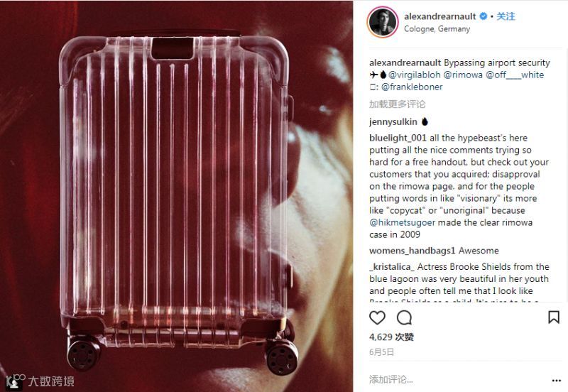View the 4,629 likes list
Viewport: 568px width, 392px height.
click(x=391, y=337)
